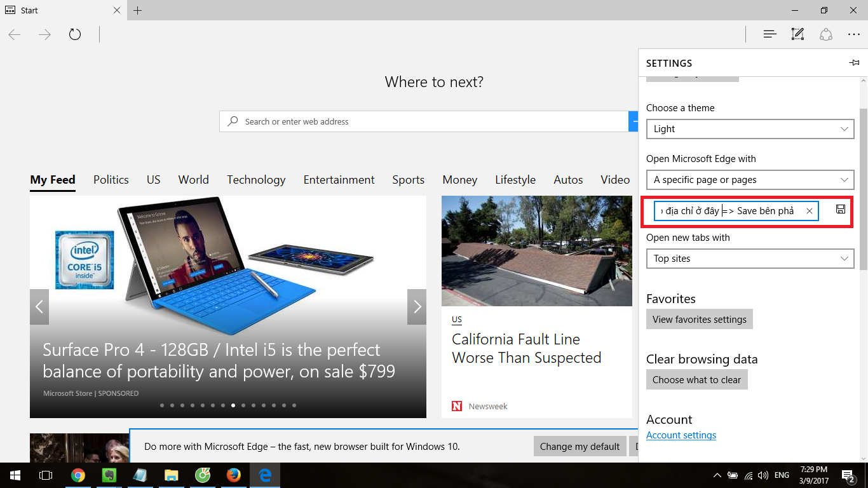Open File Explorer from the taskbar
The height and width of the screenshot is (488, 868).
pos(172,475)
